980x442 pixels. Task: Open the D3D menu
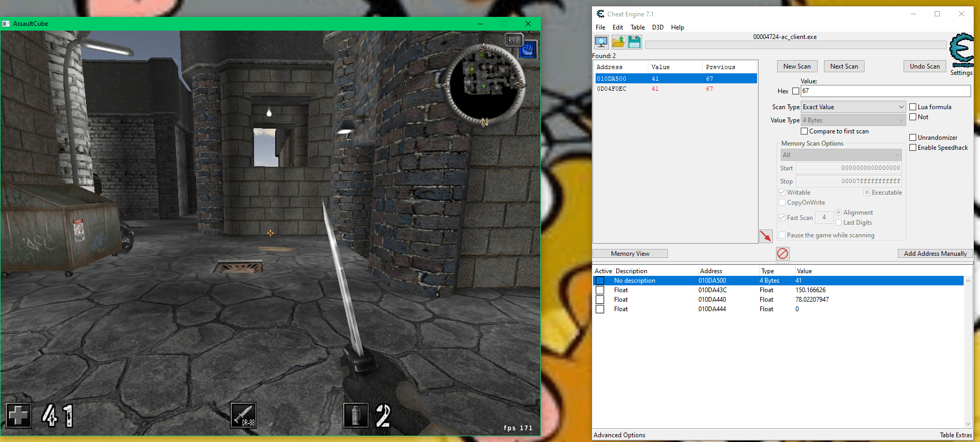pos(658,27)
